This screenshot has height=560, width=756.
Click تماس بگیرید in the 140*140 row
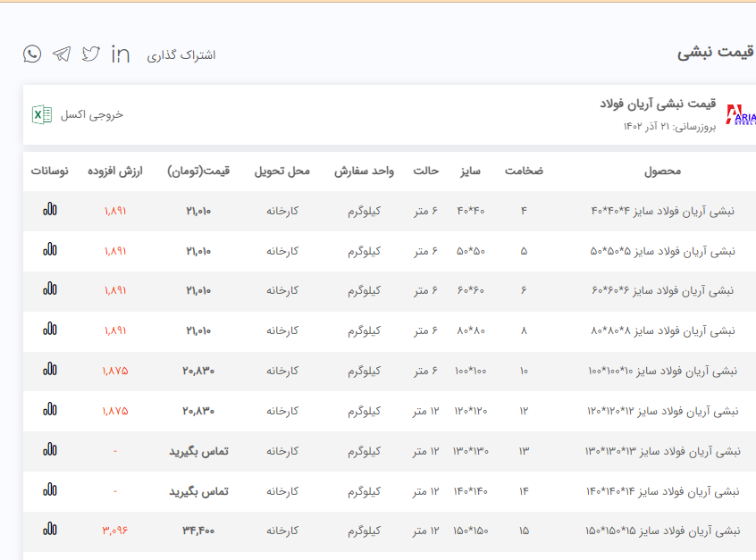click(198, 490)
